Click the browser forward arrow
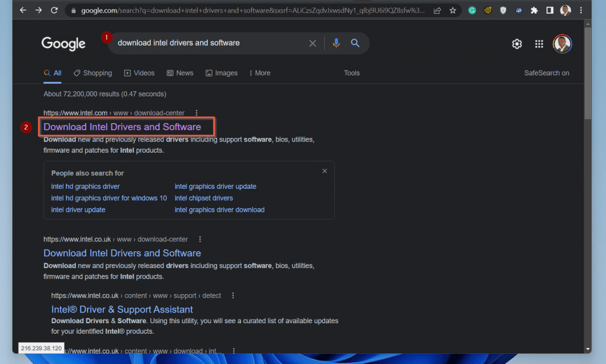606x364 pixels. pyautogui.click(x=38, y=11)
